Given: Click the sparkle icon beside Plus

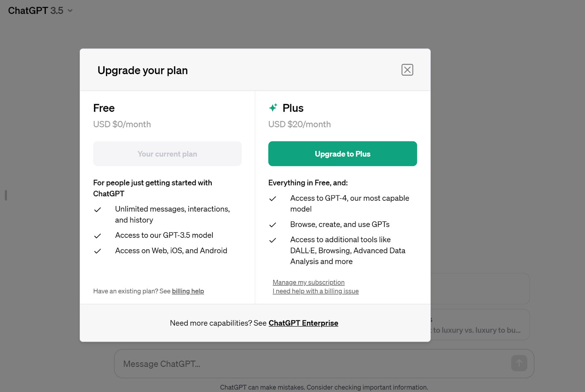Looking at the screenshot, I should (x=273, y=107).
